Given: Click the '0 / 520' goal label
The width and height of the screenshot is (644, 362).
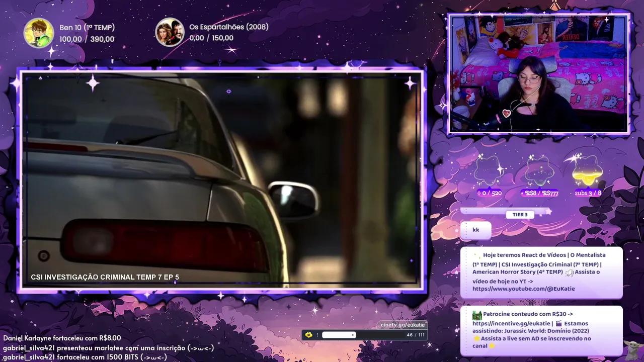Looking at the screenshot, I should pyautogui.click(x=490, y=193).
